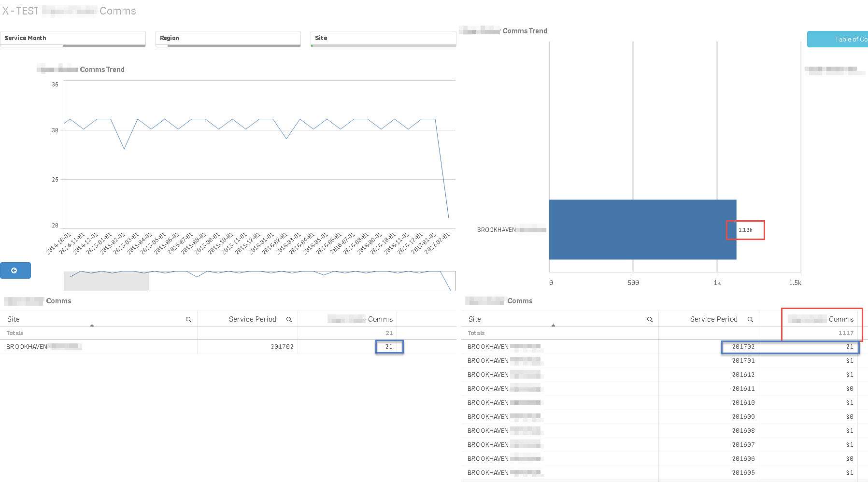Viewport: 868px width, 482px height.
Task: Click the Site header in left table
Action: point(14,319)
